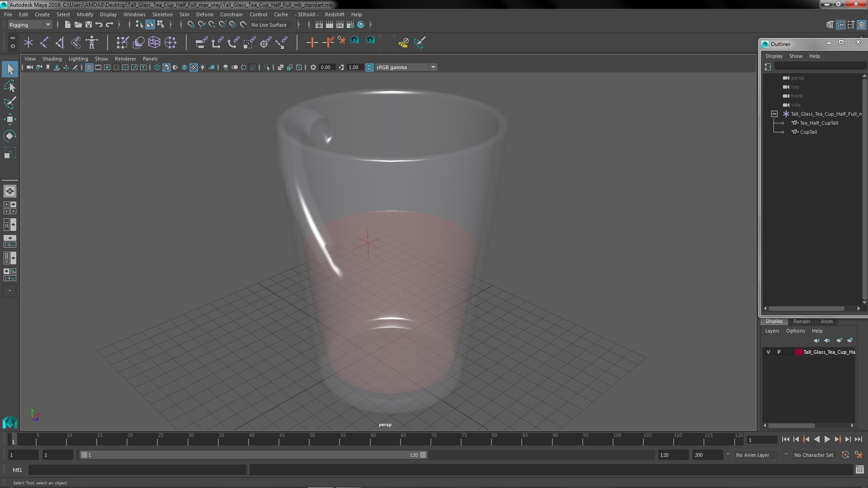Open the No Anim Layer dropdown
868x488 pixels.
coord(757,455)
